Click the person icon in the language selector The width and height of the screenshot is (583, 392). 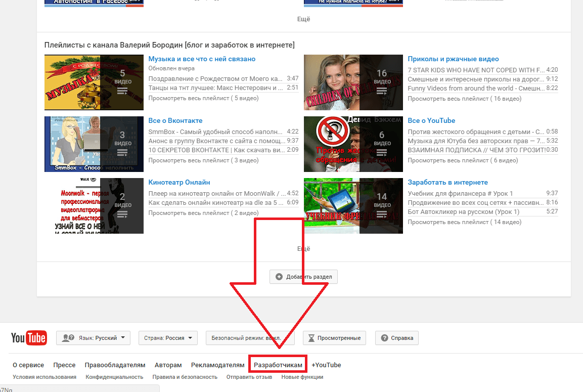tap(68, 338)
